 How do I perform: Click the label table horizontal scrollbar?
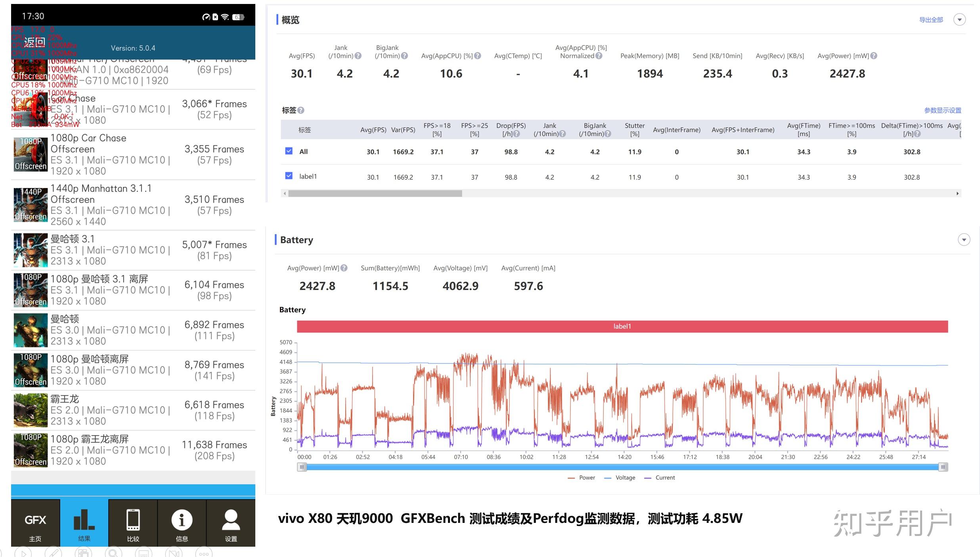375,194
